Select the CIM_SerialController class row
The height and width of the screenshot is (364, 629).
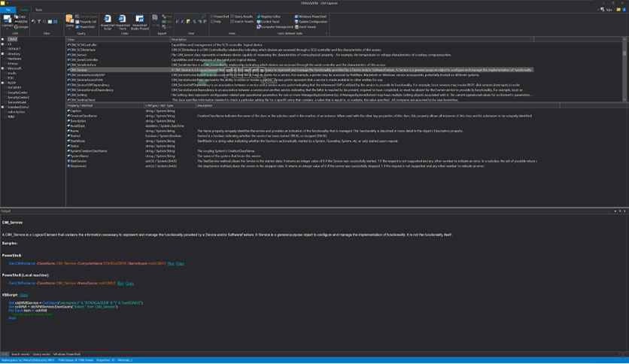click(x=300, y=59)
